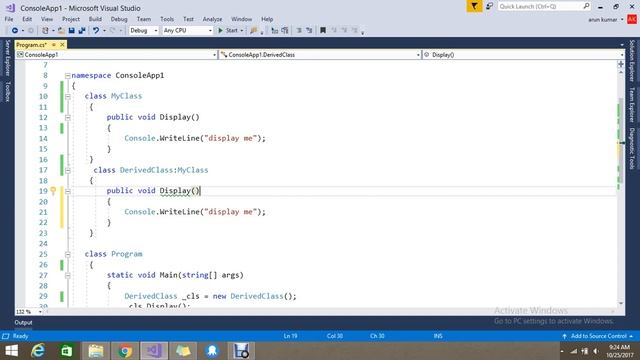The height and width of the screenshot is (360, 640).
Task: Collapse the class MyClass outlining region
Action: [68, 96]
